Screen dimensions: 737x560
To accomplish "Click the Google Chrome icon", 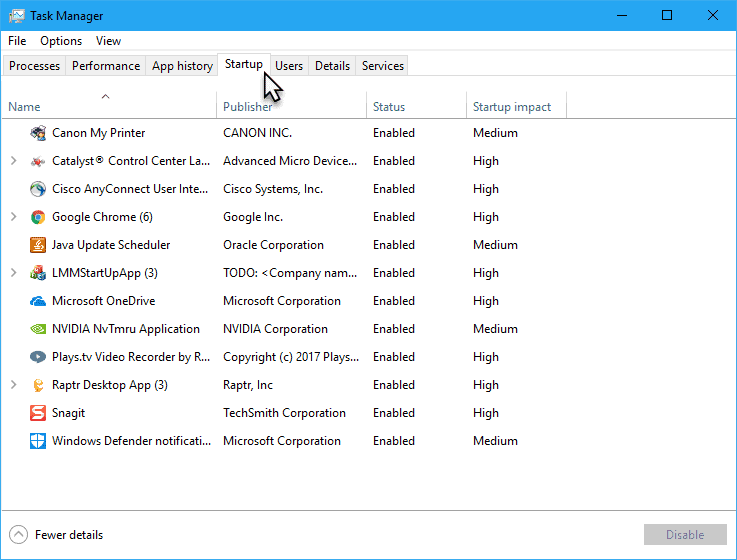I will [38, 217].
